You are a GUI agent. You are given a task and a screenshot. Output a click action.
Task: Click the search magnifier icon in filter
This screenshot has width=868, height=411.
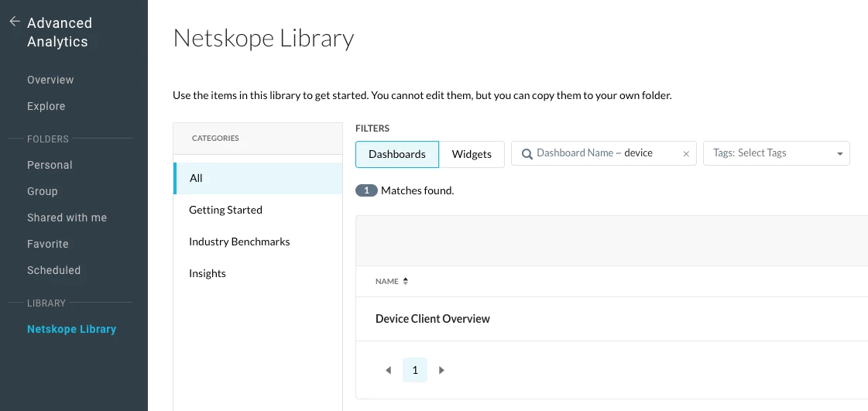[527, 154]
